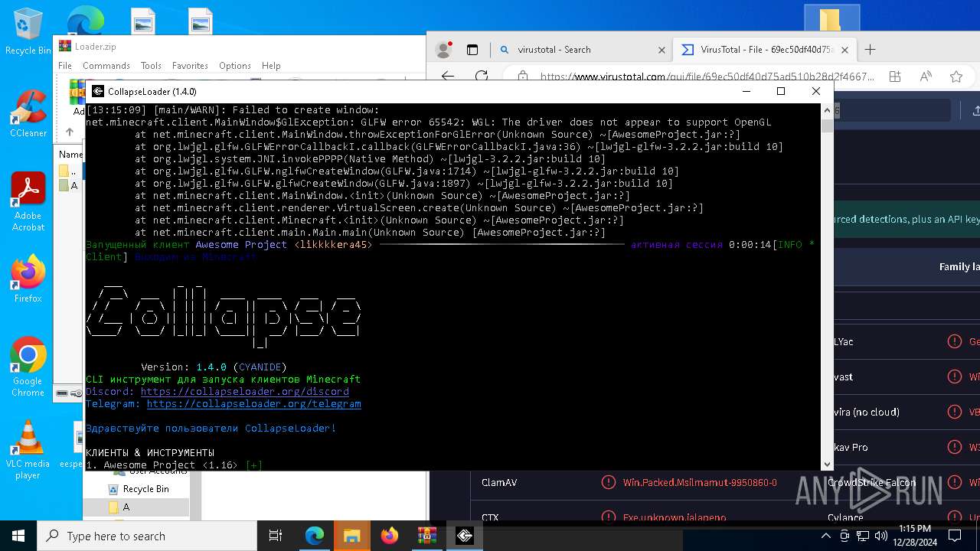Click Read aloud icon in Edge
The width and height of the screenshot is (980, 551).
pos(926,77)
